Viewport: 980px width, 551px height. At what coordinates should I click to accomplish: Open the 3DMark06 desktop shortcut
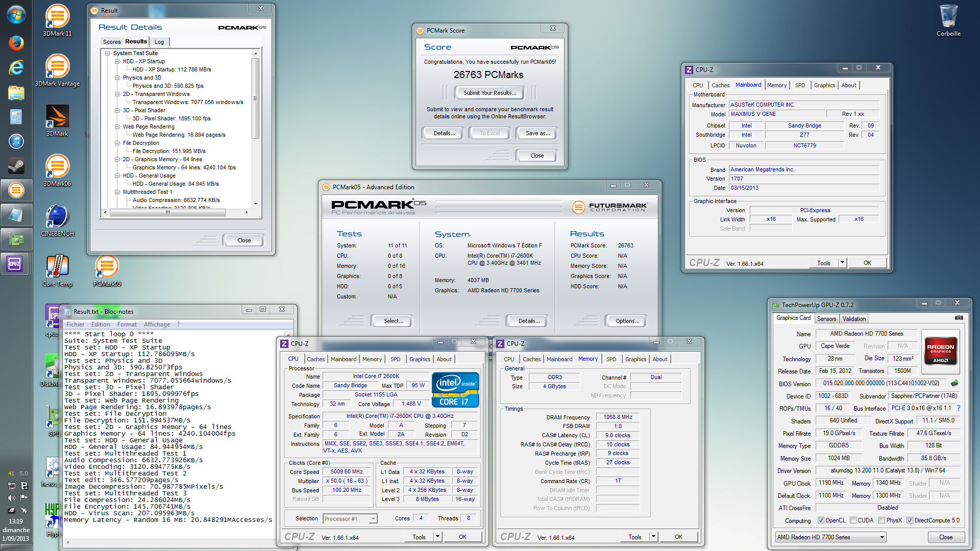coord(57,170)
